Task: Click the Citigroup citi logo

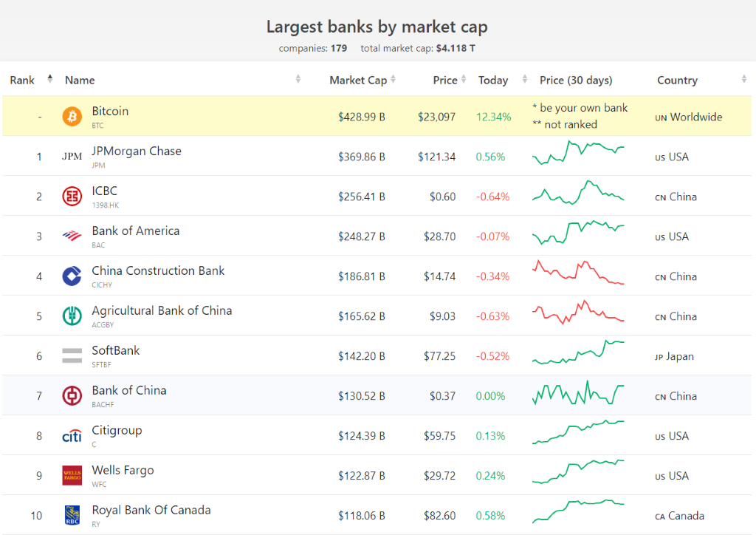Action: click(72, 436)
